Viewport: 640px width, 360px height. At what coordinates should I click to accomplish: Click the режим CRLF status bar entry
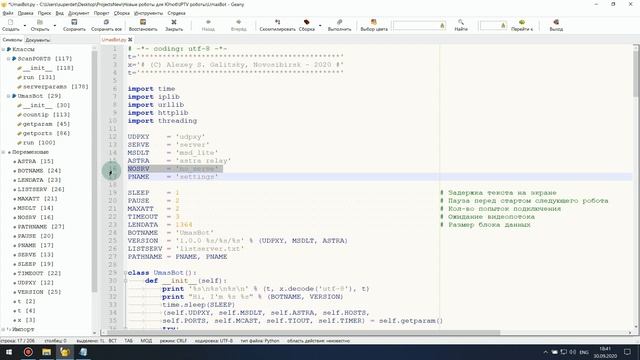(173, 340)
